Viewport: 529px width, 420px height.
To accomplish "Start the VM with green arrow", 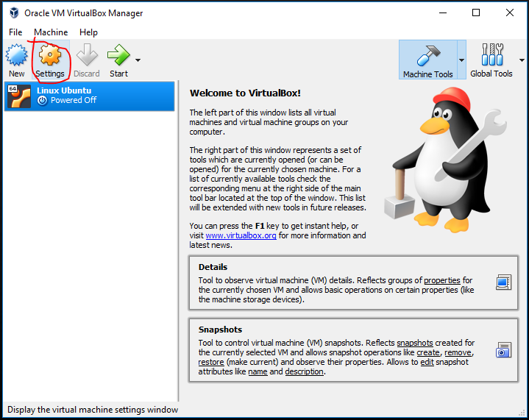I will tap(118, 55).
